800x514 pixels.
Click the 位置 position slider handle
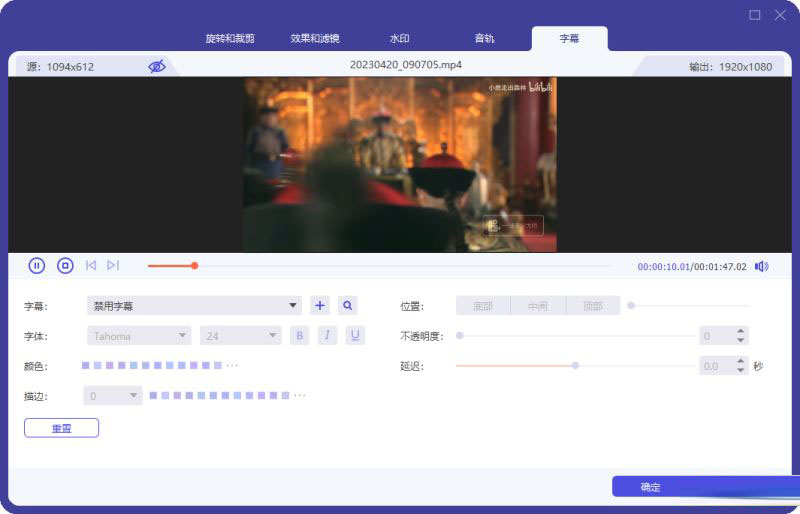coord(631,305)
